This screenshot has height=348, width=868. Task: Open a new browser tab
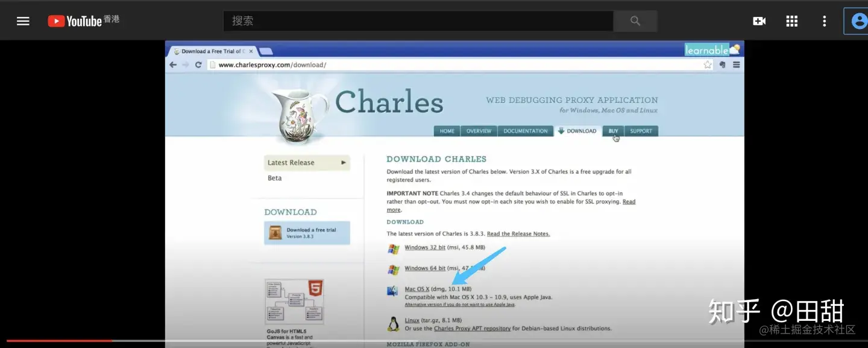266,51
